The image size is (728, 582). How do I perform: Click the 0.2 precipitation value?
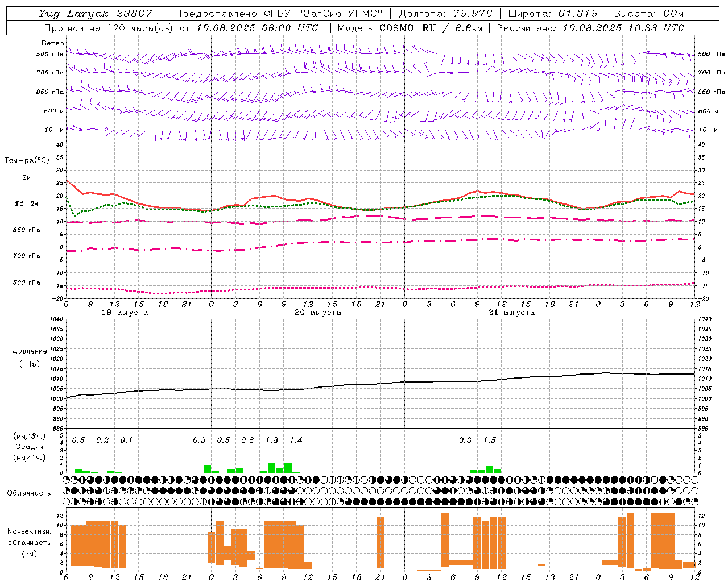pos(102,440)
